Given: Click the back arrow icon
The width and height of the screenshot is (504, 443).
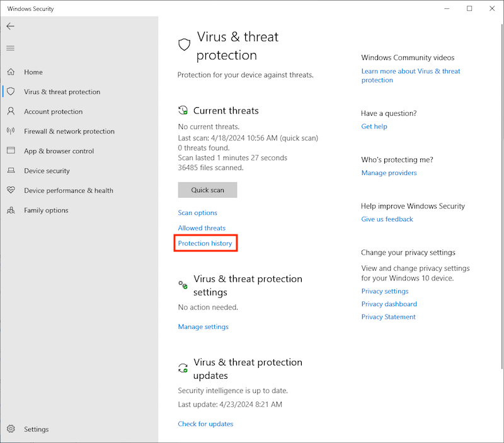Looking at the screenshot, I should [11, 26].
